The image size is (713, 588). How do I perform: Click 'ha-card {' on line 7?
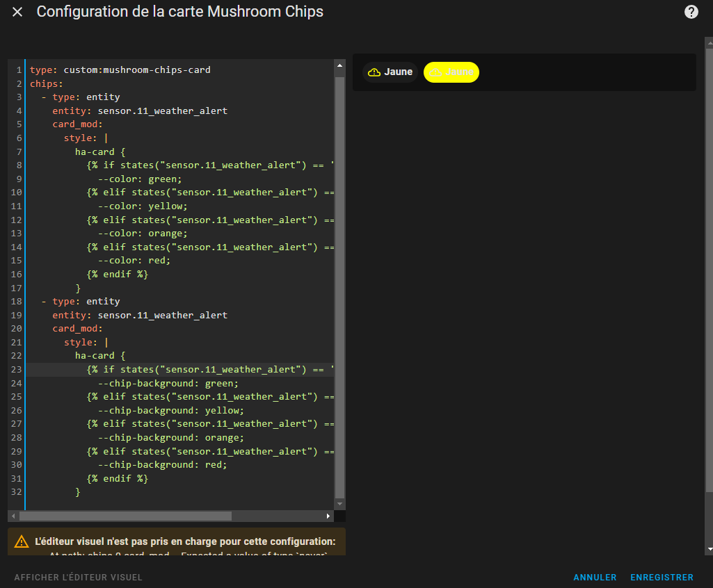100,152
